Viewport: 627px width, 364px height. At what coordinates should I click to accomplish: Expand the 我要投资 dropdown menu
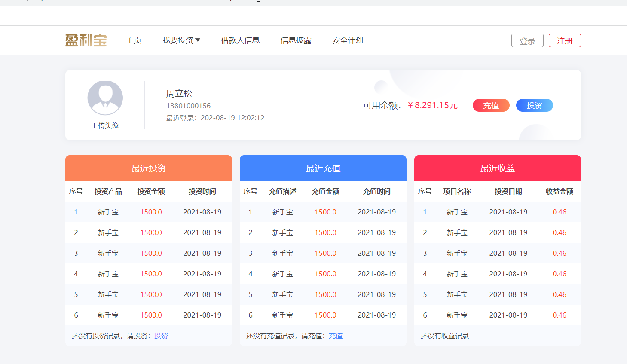pyautogui.click(x=181, y=40)
